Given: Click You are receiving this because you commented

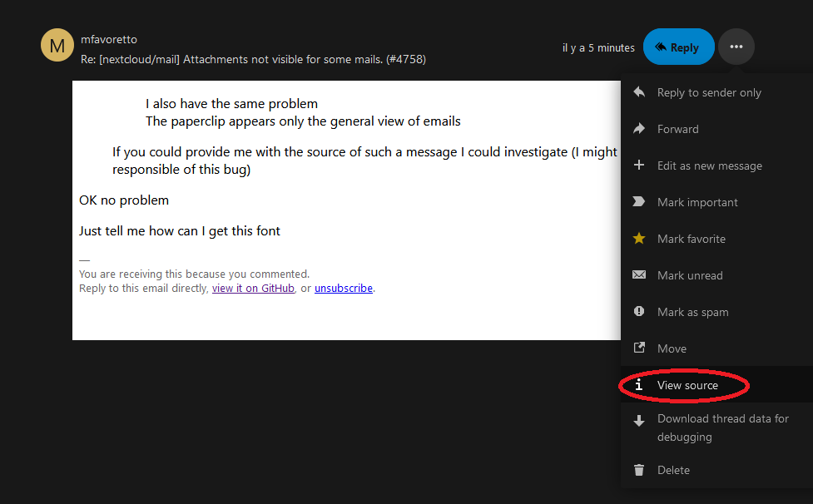Looking at the screenshot, I should click(x=194, y=274).
